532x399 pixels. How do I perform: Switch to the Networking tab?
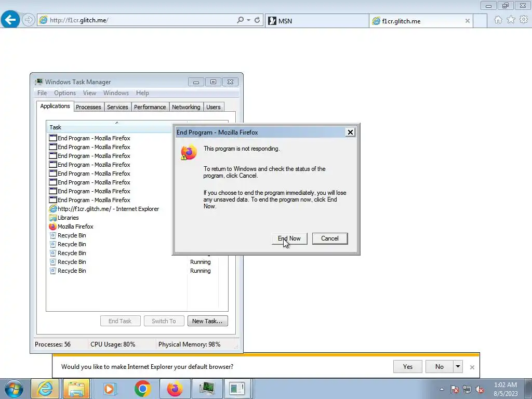pyautogui.click(x=186, y=107)
